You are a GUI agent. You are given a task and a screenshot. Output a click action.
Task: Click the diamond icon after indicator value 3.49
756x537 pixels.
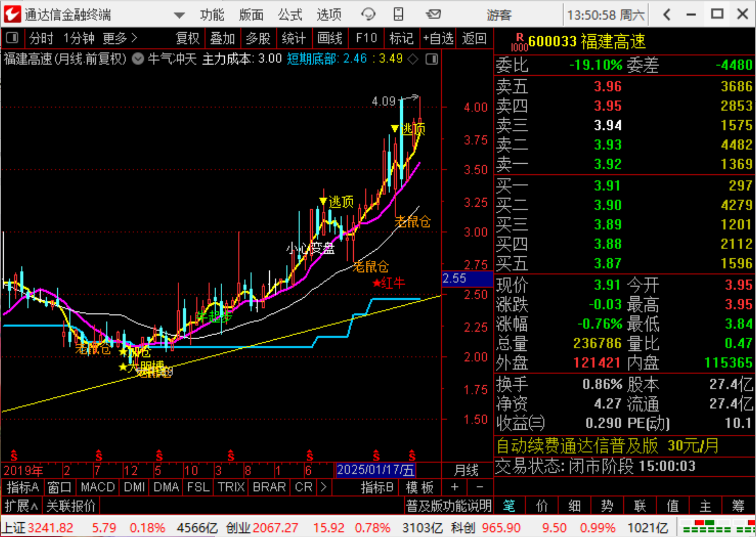[413, 59]
